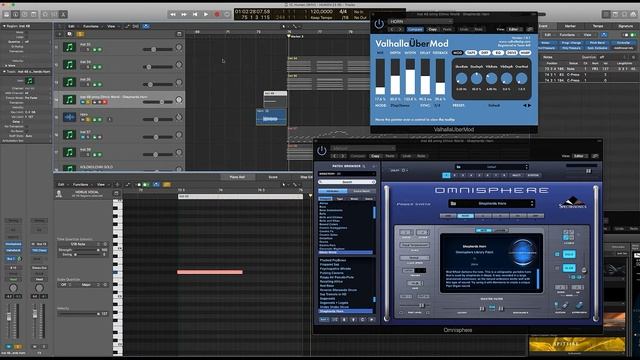640x360 pixels.
Task: Click the Copy button in ValhallaUberMod header
Action: pos(433,29)
